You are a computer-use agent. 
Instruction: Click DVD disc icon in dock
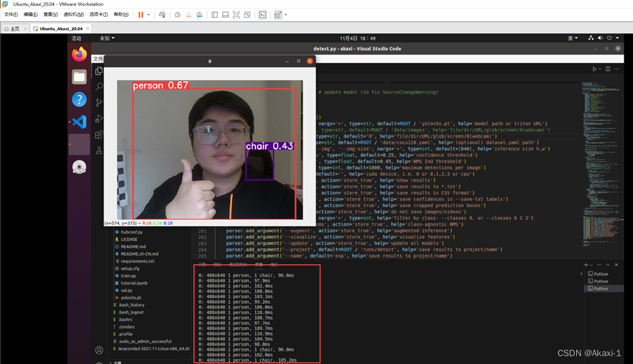79,167
